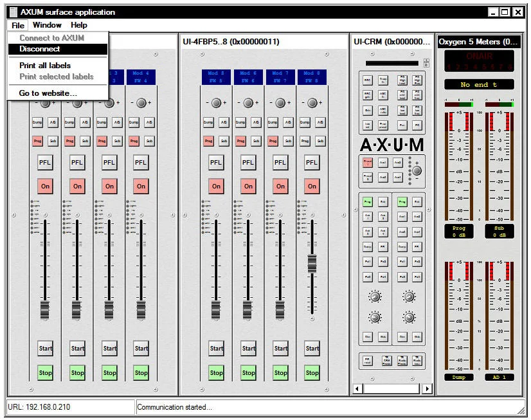531x420 pixels.
Task: Click the red Preset 1 button in UI-CRM
Action: pyautogui.click(x=368, y=163)
